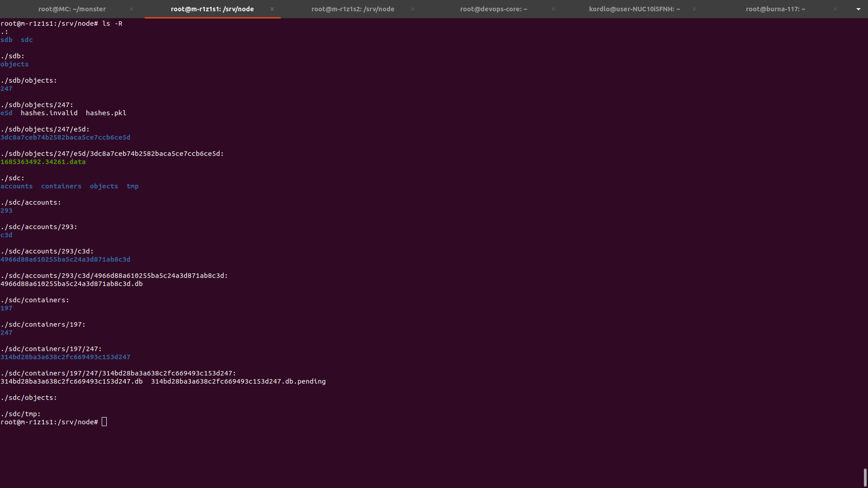
Task: Close the kordlo@user-NUC10i5FNH tab
Action: (694, 9)
